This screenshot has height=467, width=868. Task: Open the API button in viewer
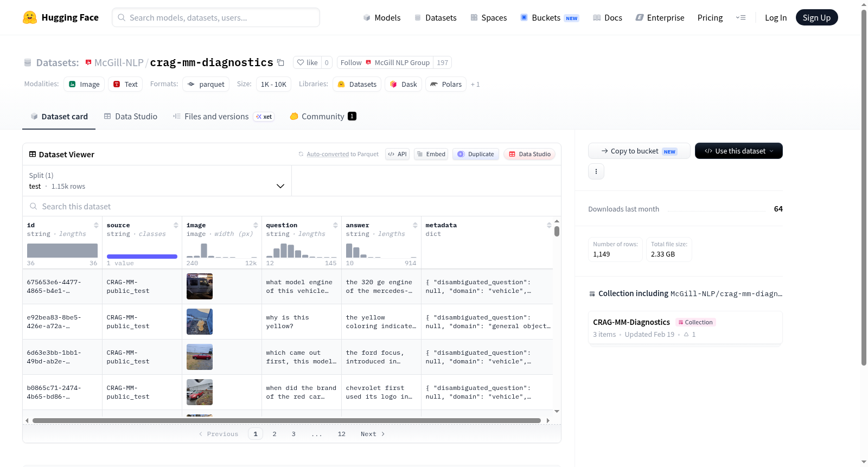pos(397,154)
